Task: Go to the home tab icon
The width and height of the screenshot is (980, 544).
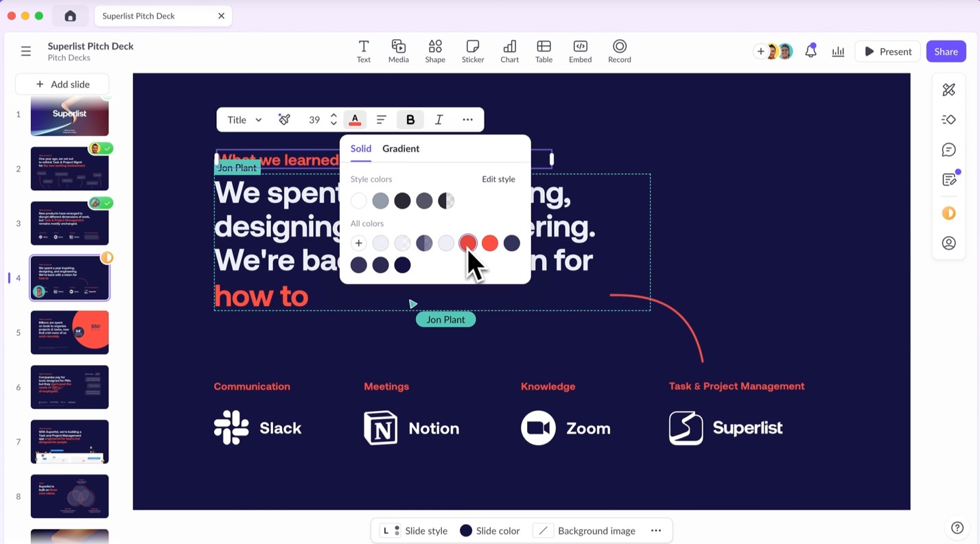Action: coord(70,16)
